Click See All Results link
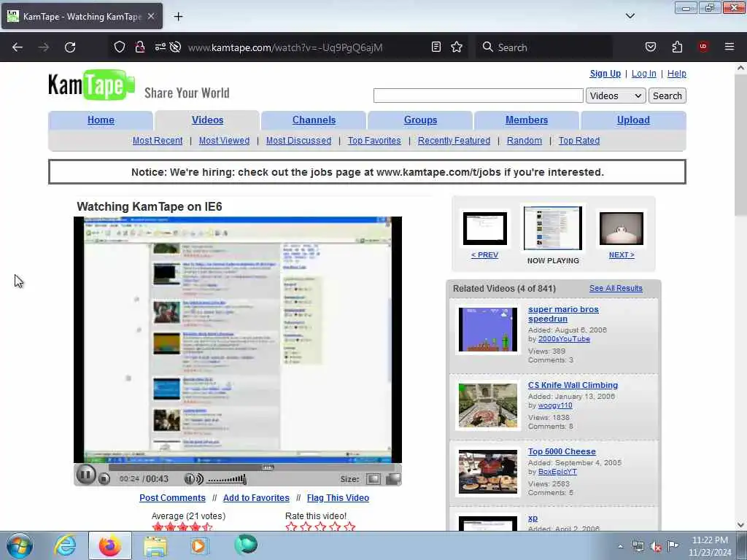The image size is (747, 560). [616, 288]
